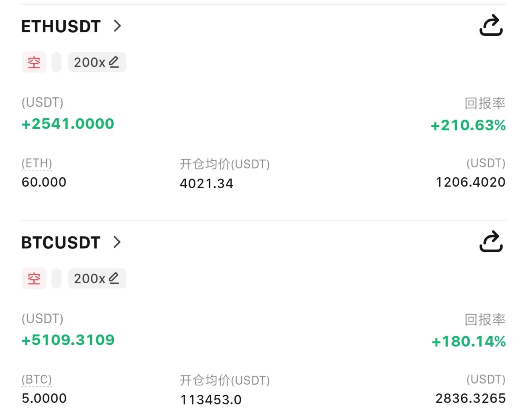Edit ETHUSDT leverage pencil icon
This screenshot has height=420, width=527.
[x=114, y=62]
